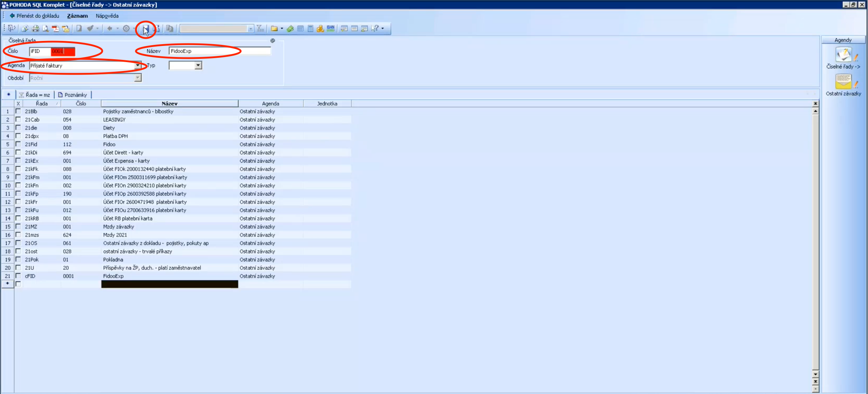Open print preview magnifier icon
The width and height of the screenshot is (868, 394).
[x=46, y=28]
